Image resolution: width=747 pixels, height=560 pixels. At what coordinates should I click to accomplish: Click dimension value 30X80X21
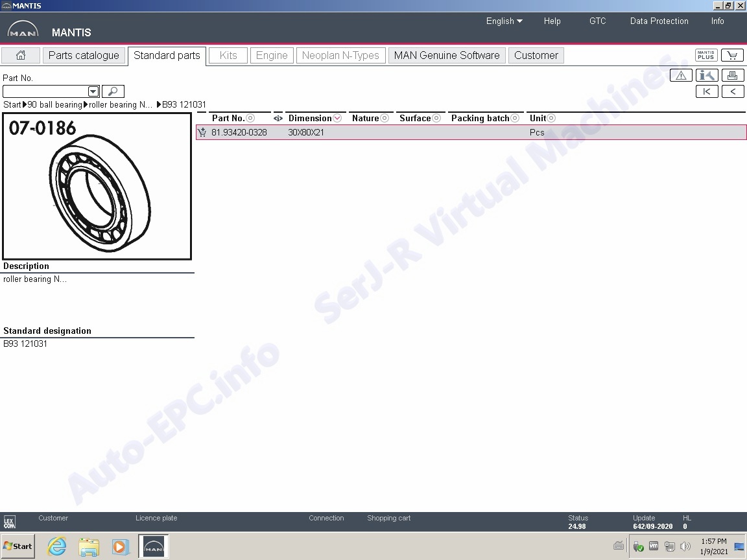306,132
